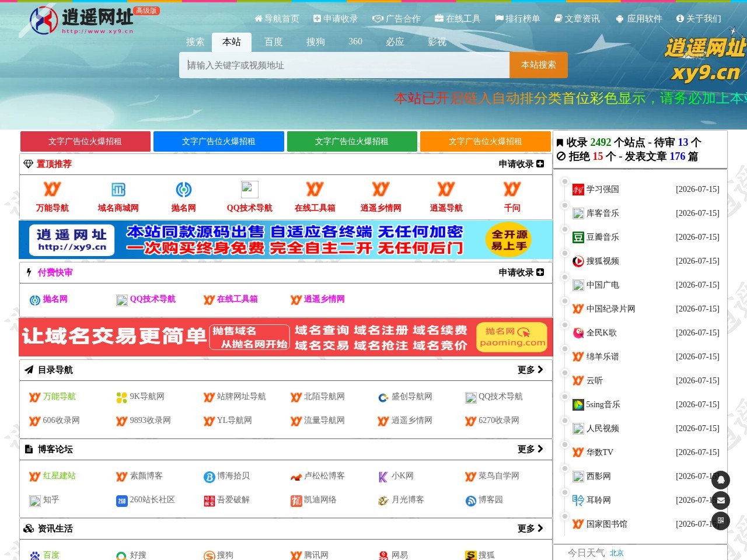Open 文章资讯 in top menu
This screenshot has height=560, width=747.
(x=577, y=19)
